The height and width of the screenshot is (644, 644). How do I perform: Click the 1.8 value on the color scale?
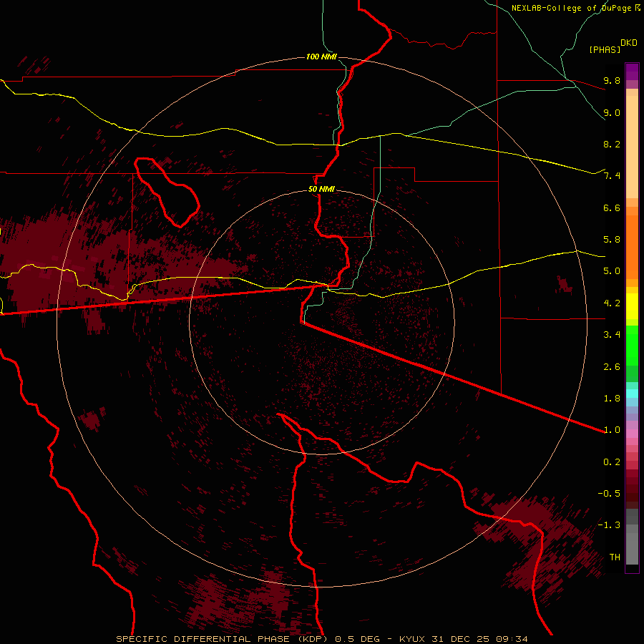(x=612, y=399)
